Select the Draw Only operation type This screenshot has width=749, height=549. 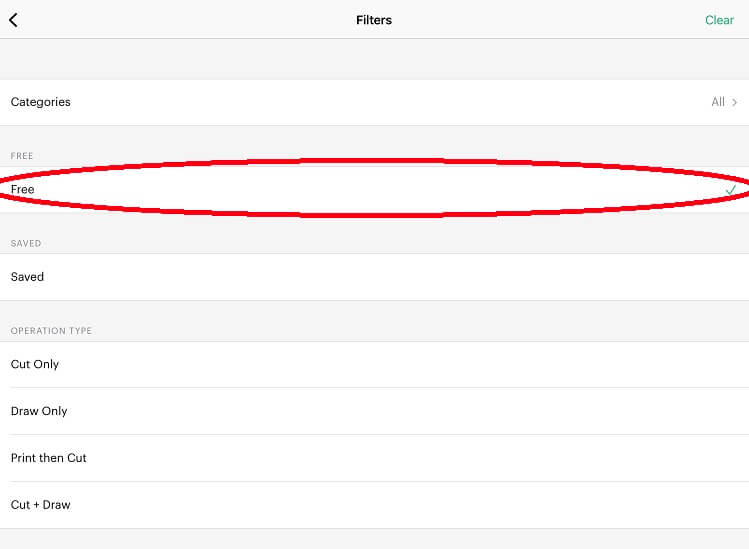coord(374,411)
